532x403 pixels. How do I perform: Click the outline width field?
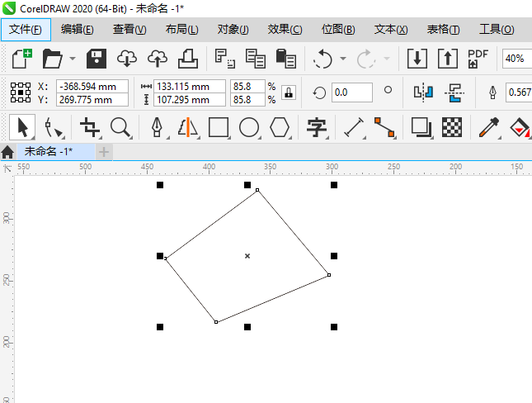[519, 92]
